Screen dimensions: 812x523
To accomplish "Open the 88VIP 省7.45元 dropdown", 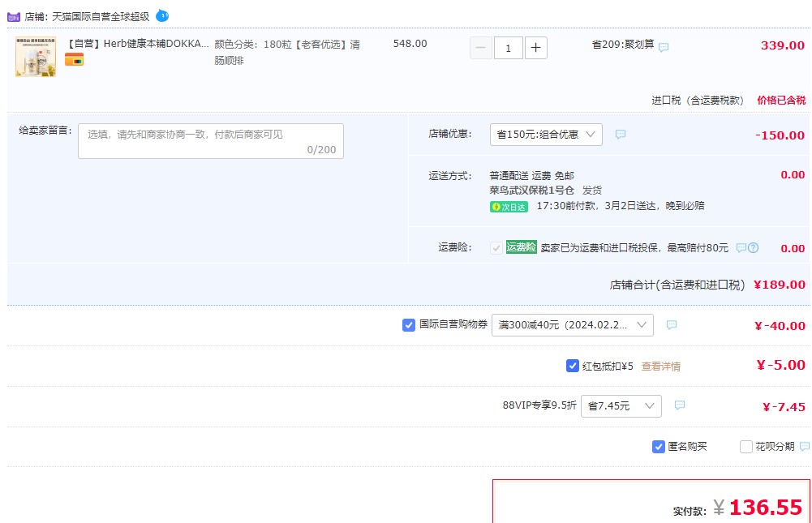I will coord(621,406).
